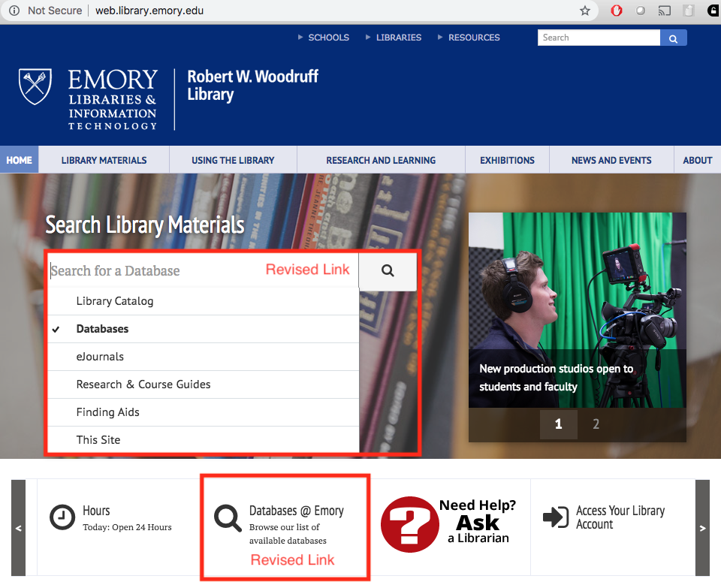Open the RESEARCH AND LEARNING menu
This screenshot has width=721, height=588.
381,160
